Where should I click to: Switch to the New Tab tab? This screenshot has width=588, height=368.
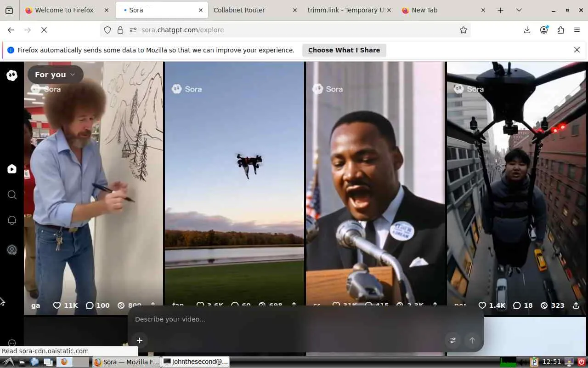(443, 10)
